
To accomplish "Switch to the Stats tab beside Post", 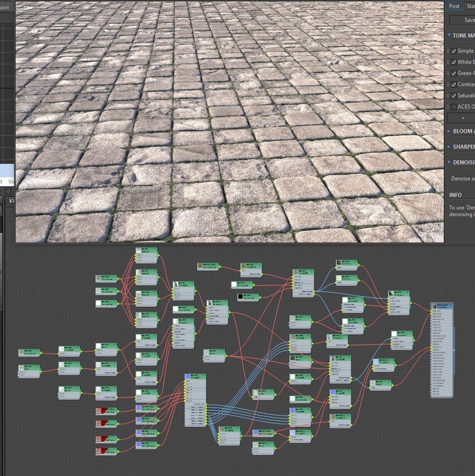I will click(470, 6).
